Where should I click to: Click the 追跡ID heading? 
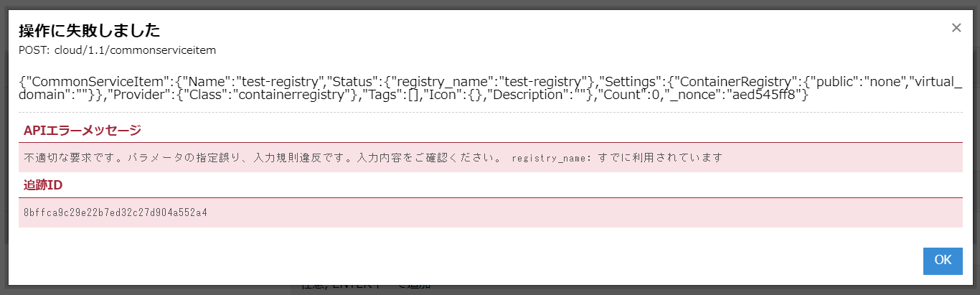[x=43, y=185]
